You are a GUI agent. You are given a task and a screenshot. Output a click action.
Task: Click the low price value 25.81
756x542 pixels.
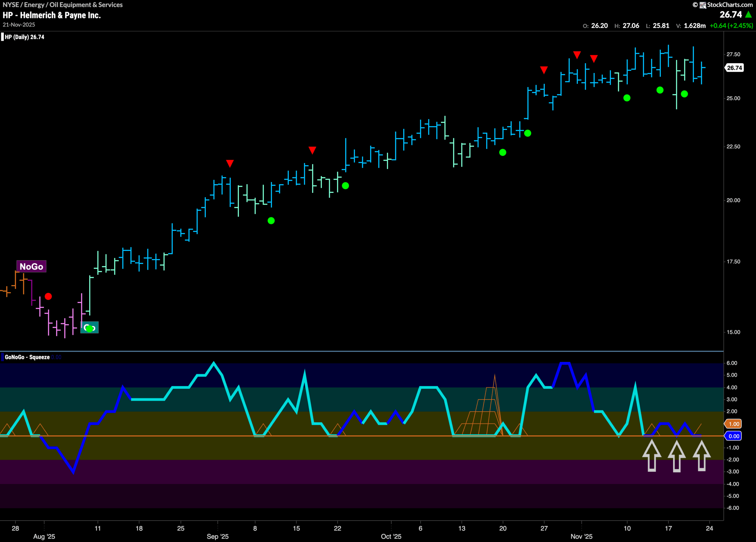661,26
